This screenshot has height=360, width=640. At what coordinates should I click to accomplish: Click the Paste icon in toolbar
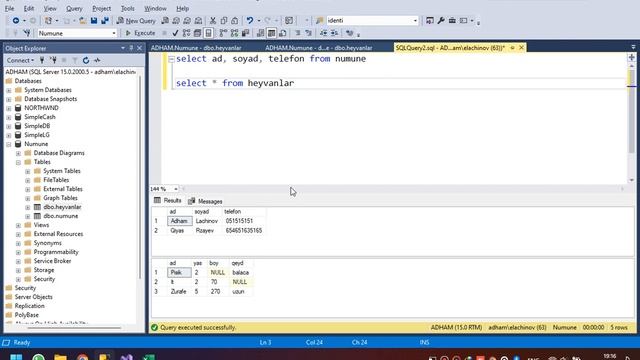[x=235, y=20]
